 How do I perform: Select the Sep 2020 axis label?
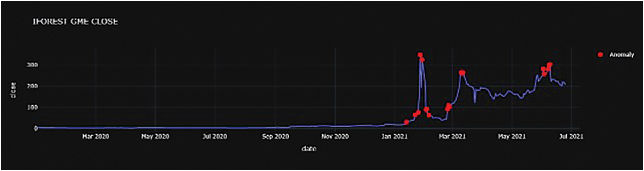tap(275, 137)
